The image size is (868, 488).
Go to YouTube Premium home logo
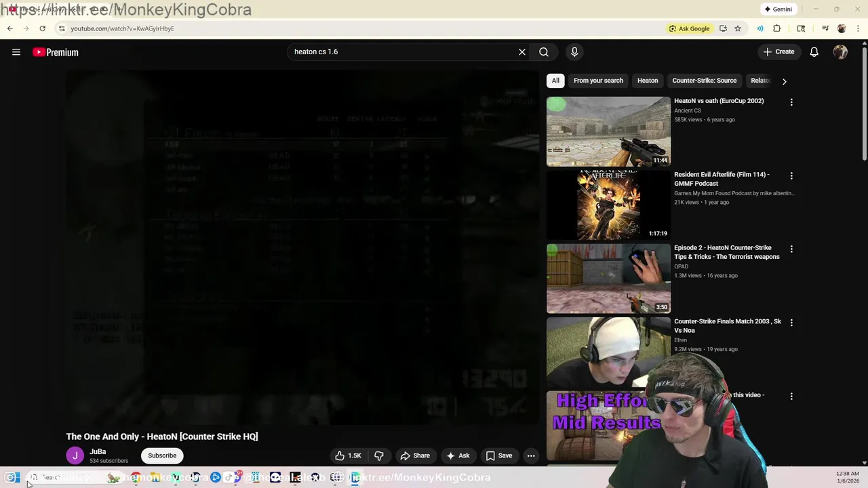point(56,52)
